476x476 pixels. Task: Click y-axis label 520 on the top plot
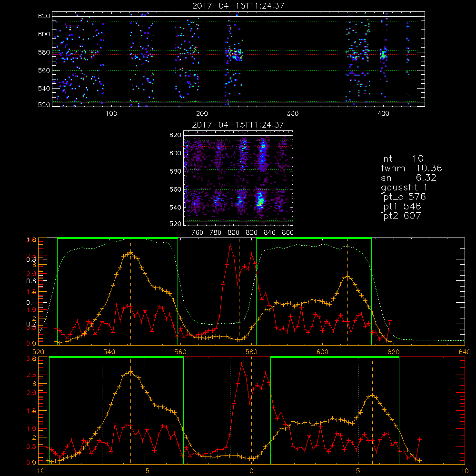(44, 105)
